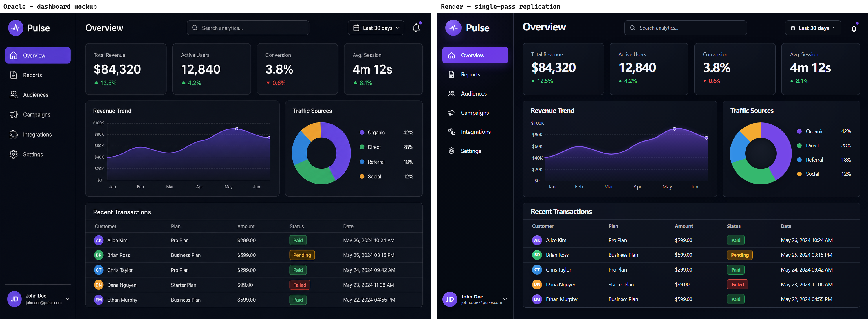Click the search magnifier icon in Oracle panel

coord(195,28)
